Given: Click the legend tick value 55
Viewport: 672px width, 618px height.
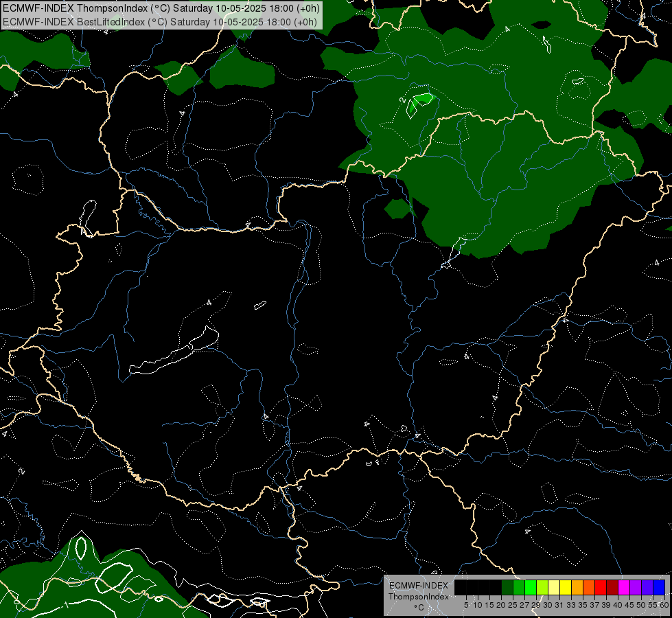Looking at the screenshot, I should pyautogui.click(x=652, y=605).
